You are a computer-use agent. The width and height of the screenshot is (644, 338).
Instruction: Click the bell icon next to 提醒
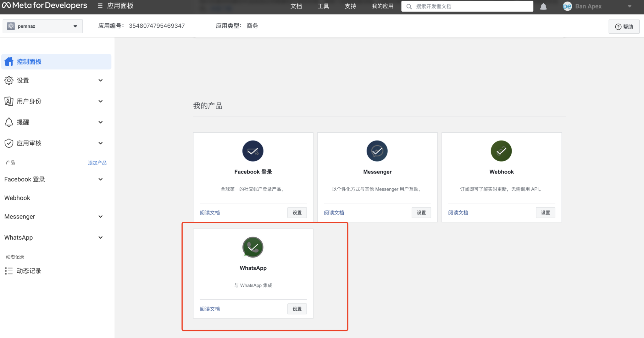9,122
